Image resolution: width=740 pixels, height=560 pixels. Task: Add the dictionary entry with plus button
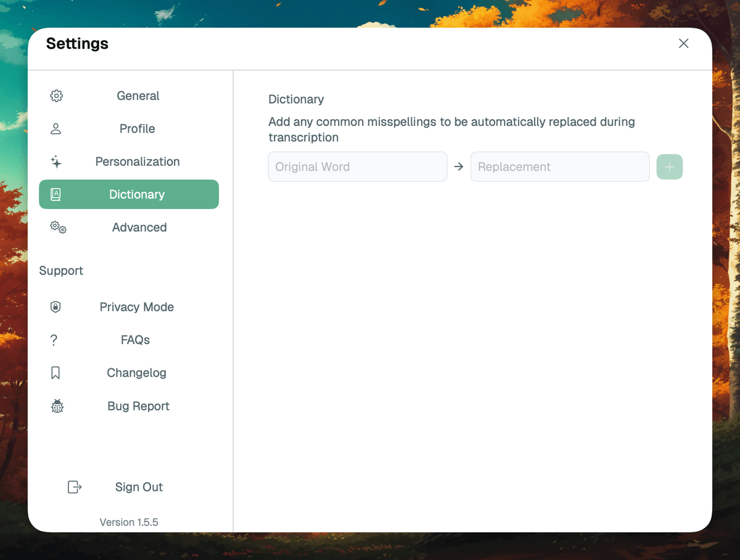point(670,167)
